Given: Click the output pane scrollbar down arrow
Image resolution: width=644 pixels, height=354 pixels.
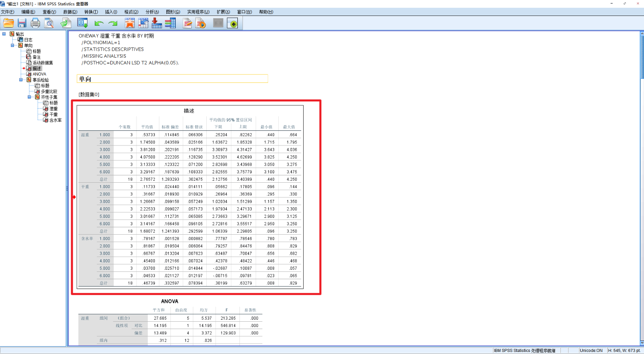Looking at the screenshot, I should 642,343.
